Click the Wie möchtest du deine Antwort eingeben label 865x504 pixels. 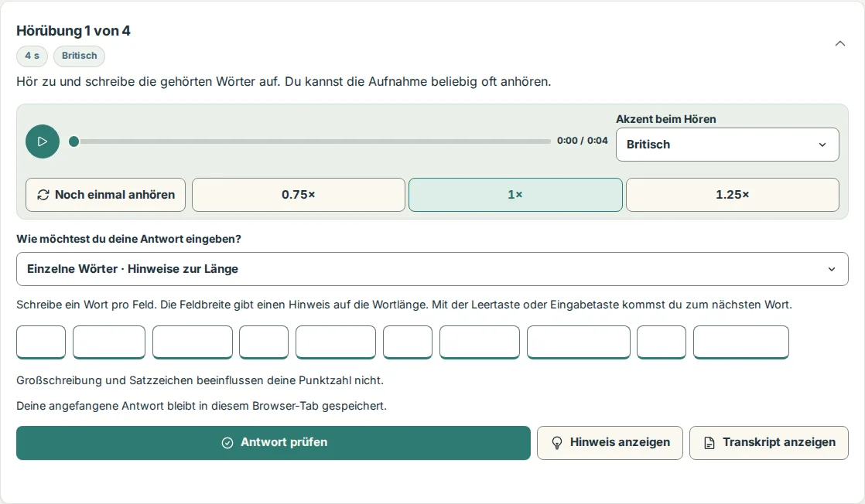128,239
